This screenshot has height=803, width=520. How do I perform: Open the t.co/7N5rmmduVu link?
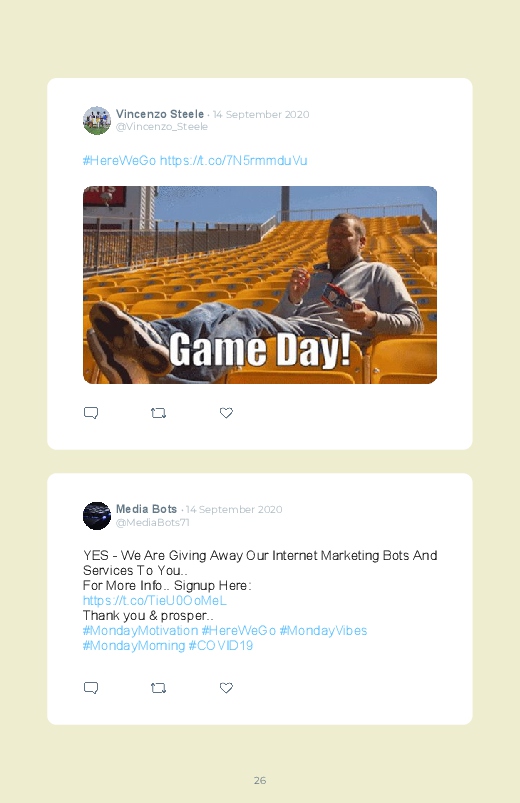coord(234,160)
